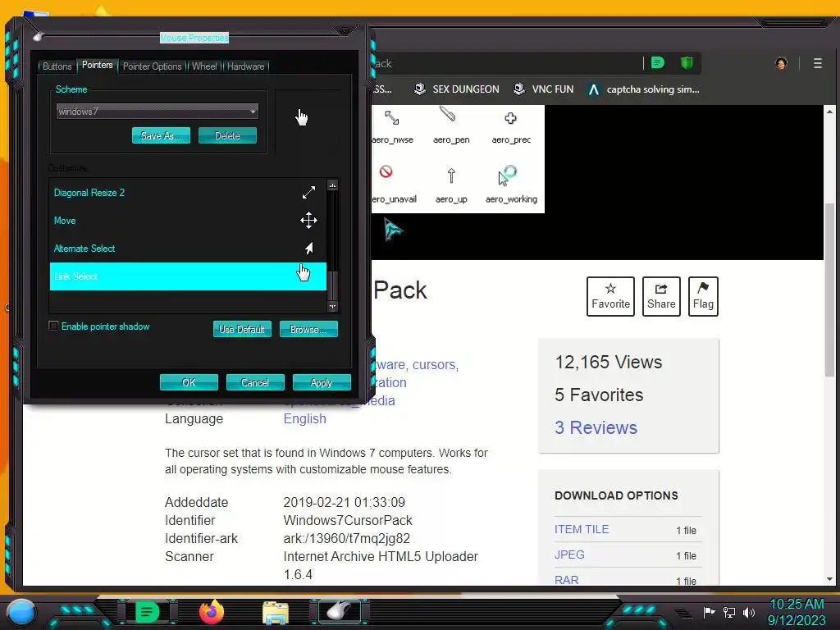Share this archive item

661,296
